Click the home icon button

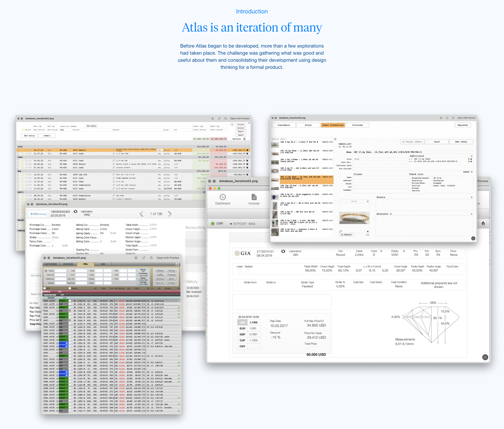(x=483, y=223)
